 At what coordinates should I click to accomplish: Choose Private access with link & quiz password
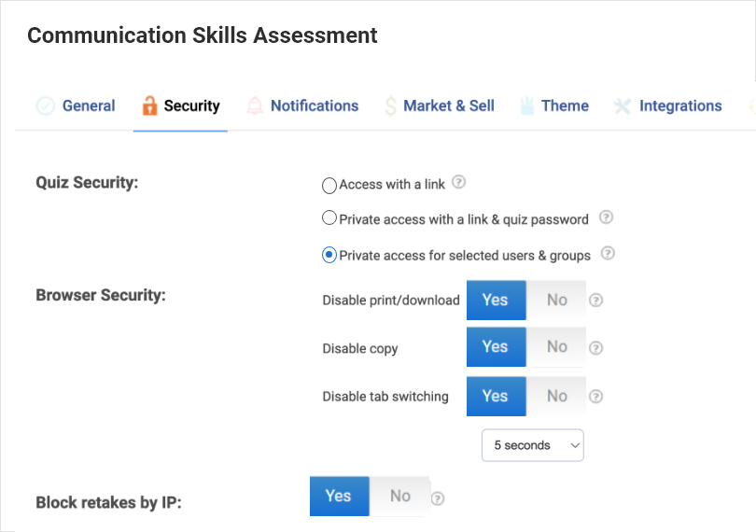[329, 218]
